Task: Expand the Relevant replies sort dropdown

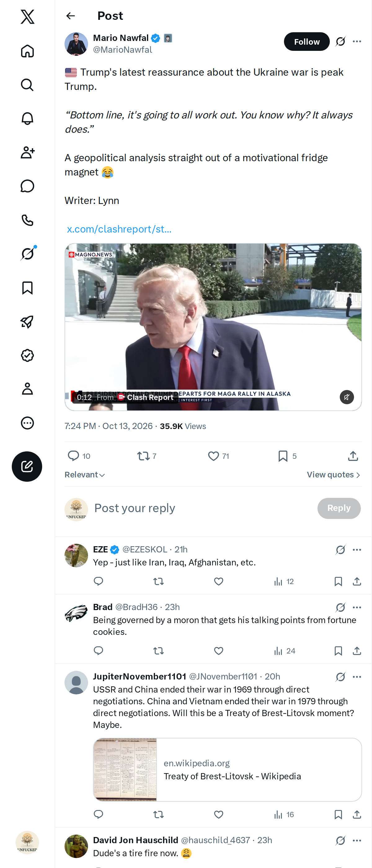Action: click(85, 474)
